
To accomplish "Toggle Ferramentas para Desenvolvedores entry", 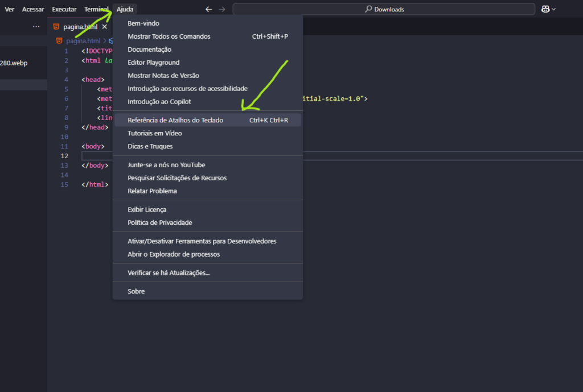I will (202, 241).
